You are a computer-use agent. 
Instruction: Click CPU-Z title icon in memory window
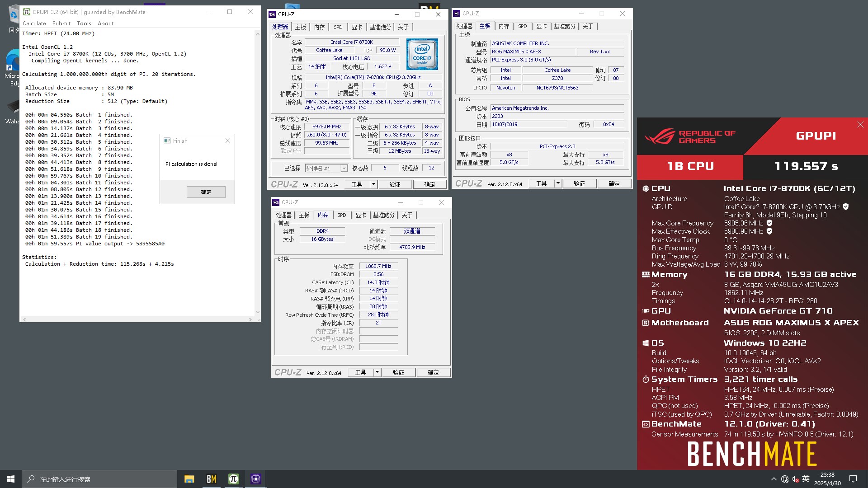click(276, 202)
